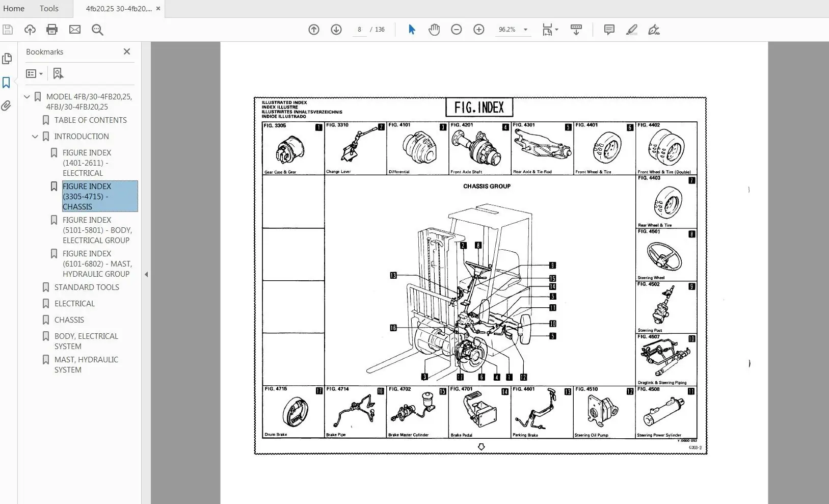Open the bookmark options dropdown menu
The width and height of the screenshot is (829, 504).
pos(34,74)
